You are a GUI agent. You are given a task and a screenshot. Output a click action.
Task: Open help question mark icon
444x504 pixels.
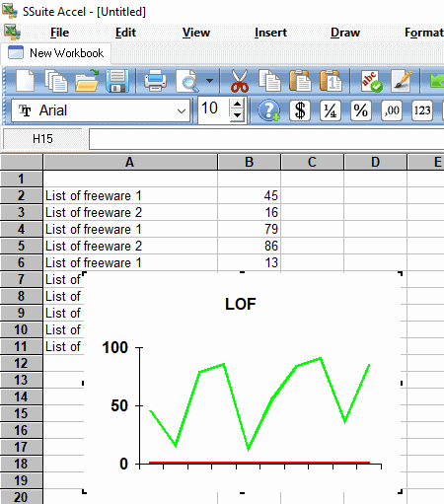click(268, 110)
